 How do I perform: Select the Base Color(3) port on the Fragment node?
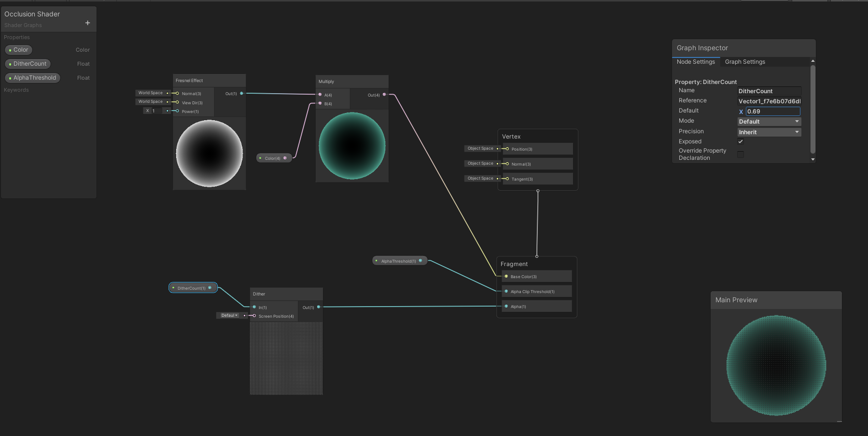tap(505, 276)
